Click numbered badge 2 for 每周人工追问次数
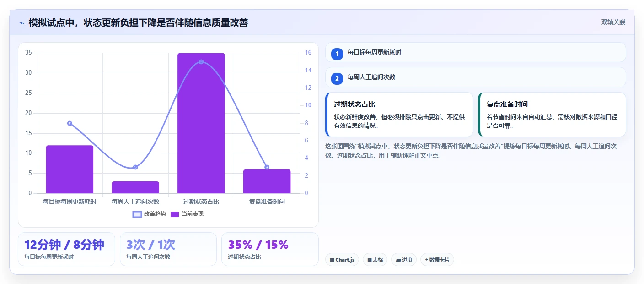 click(337, 79)
